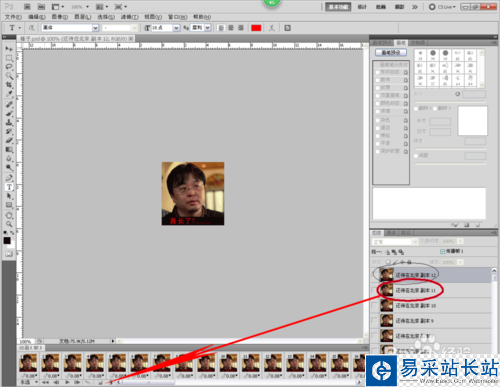Screen dimensions: 500x387
Task: Toggle the Character and Paragraph panels
Action: [287, 28]
